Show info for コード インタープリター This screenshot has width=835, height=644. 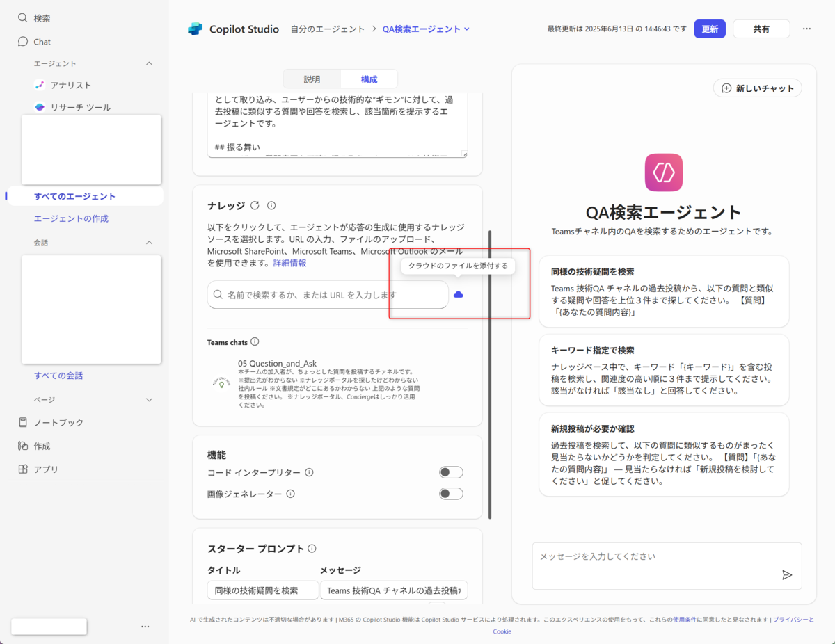[309, 472]
